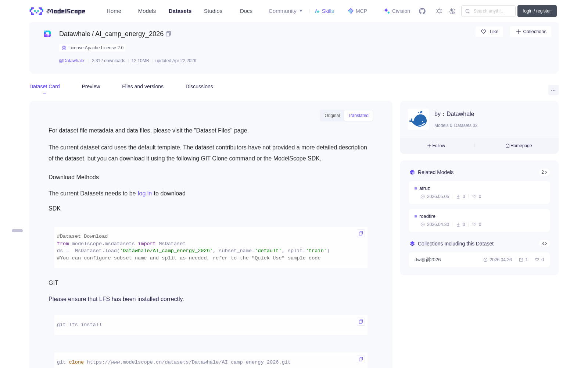Open the Datasets nav item
Screen dimensions: 588x368
point(180,11)
